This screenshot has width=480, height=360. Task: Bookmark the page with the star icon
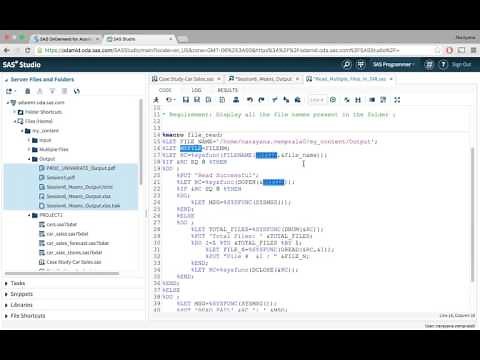(x=437, y=50)
